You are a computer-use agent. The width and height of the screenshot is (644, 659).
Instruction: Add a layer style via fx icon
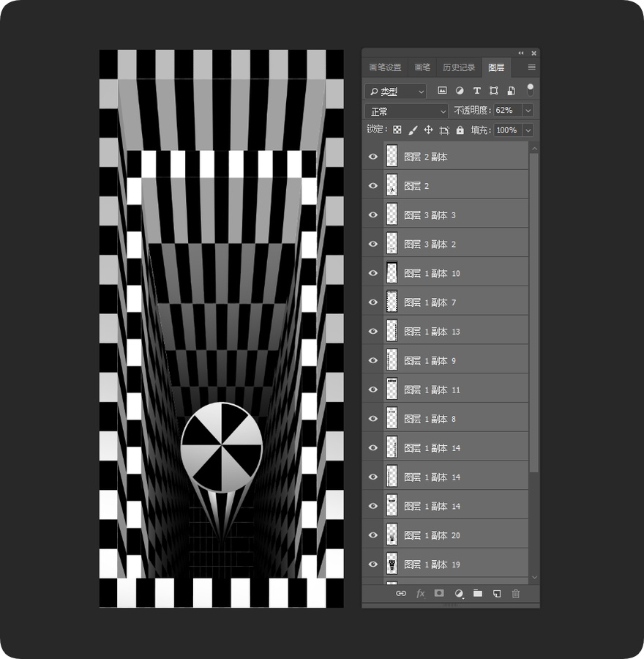pyautogui.click(x=420, y=593)
